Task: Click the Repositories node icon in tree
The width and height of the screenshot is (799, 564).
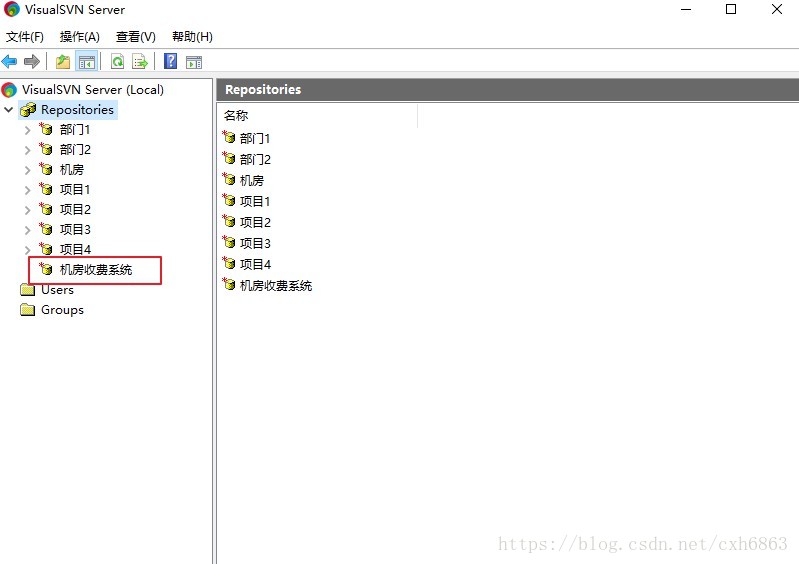Action: [28, 110]
